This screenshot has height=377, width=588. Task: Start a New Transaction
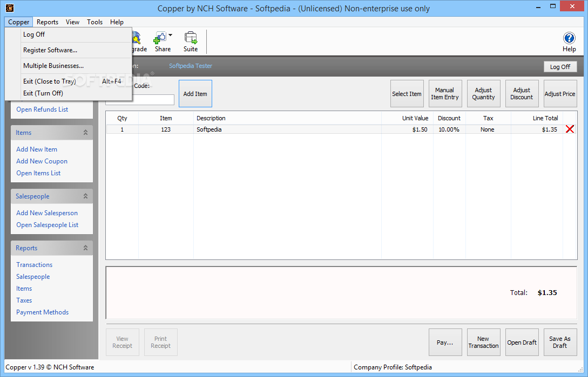pos(483,342)
